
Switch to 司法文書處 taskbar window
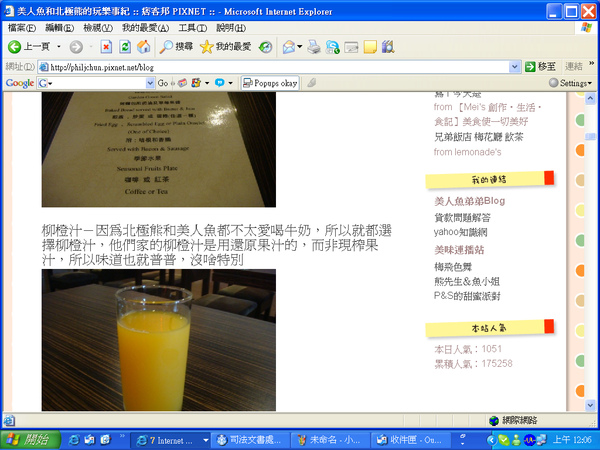tap(250, 440)
